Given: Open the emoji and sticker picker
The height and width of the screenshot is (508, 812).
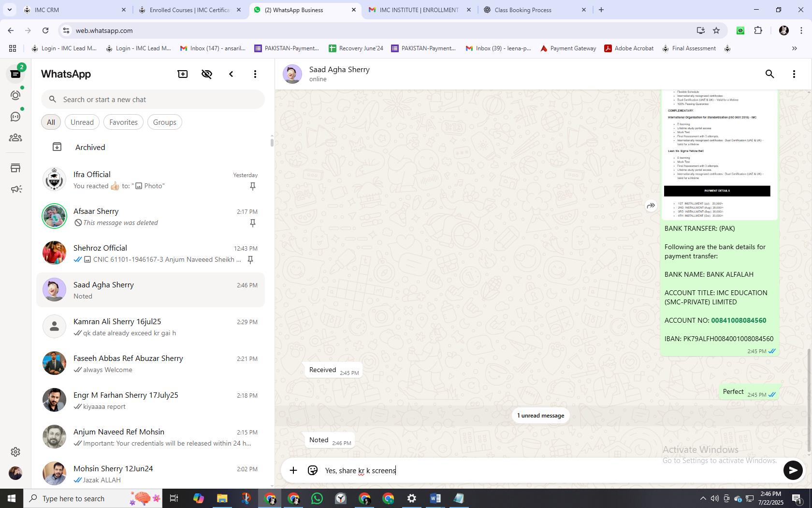Looking at the screenshot, I should (x=313, y=470).
